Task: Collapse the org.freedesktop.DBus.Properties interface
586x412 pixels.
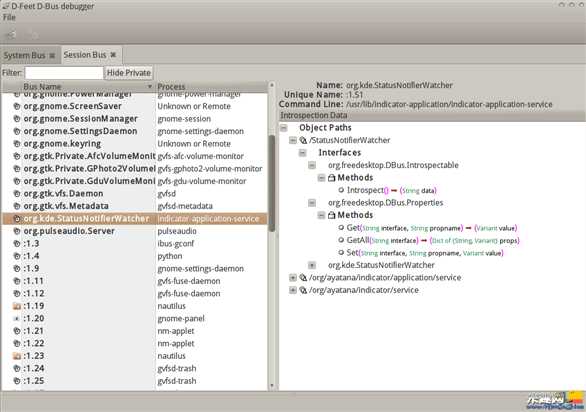Action: coord(312,203)
